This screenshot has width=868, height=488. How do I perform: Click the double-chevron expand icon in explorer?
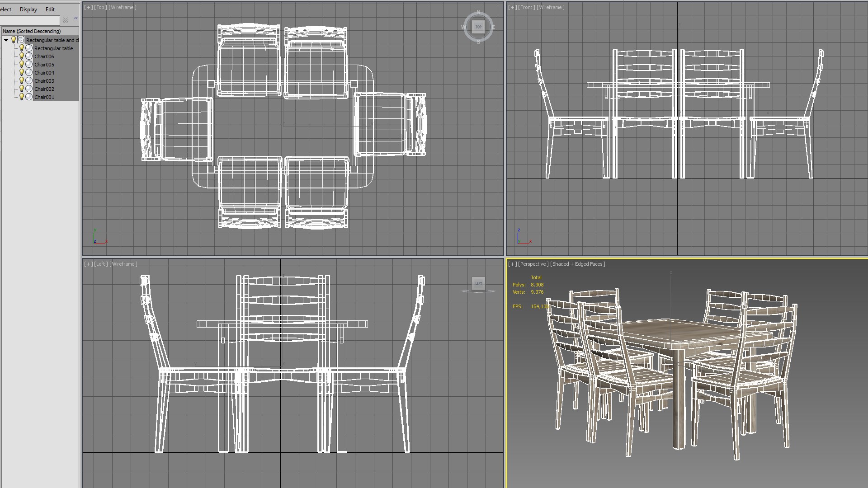click(75, 18)
